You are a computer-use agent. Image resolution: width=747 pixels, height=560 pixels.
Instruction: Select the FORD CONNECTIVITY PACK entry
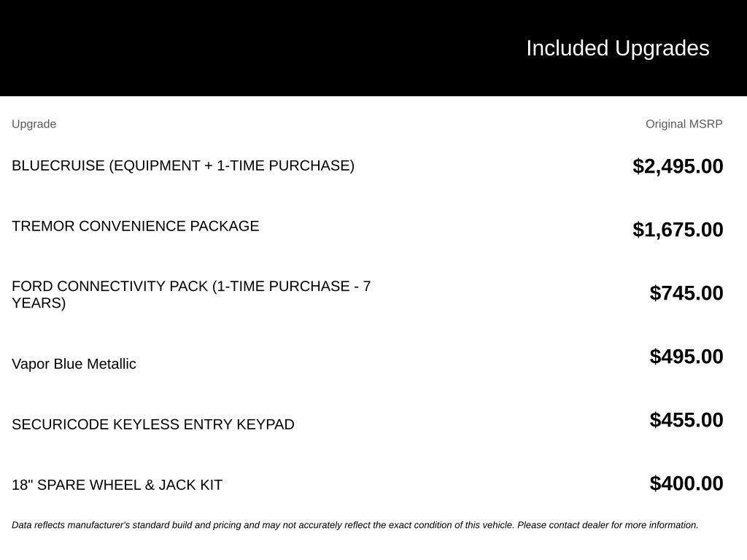coord(191,295)
